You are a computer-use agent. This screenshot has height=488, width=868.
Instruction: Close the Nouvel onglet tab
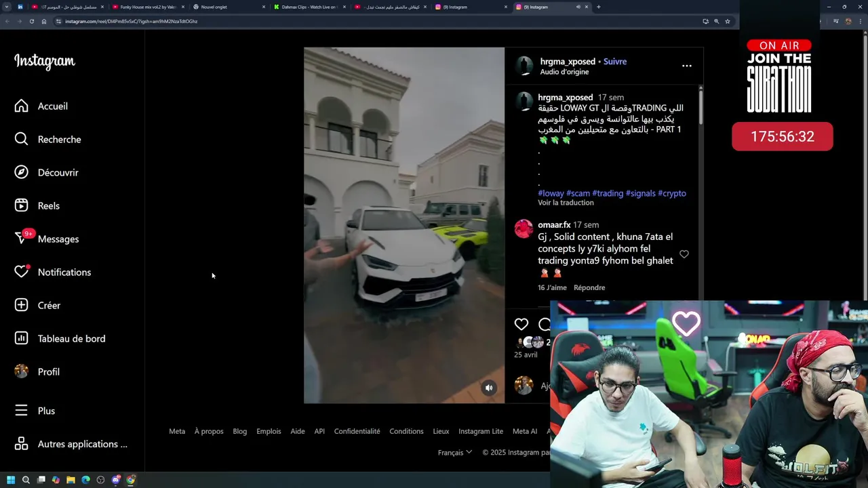tap(264, 7)
